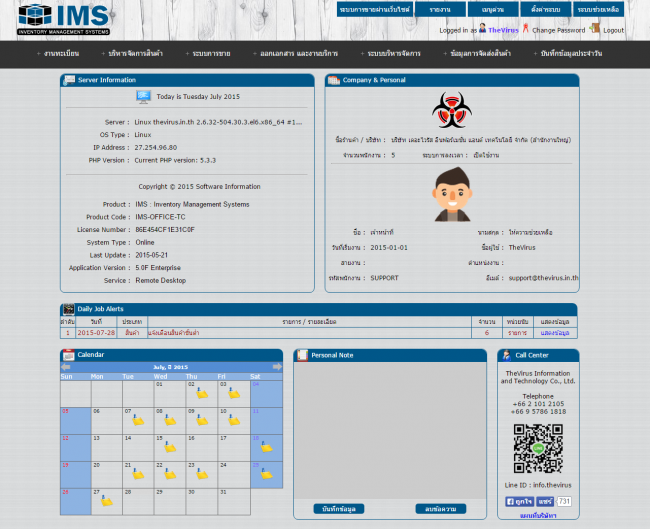Open the note icon on calendar day 02
The height and width of the screenshot is (529, 650).
click(x=202, y=393)
